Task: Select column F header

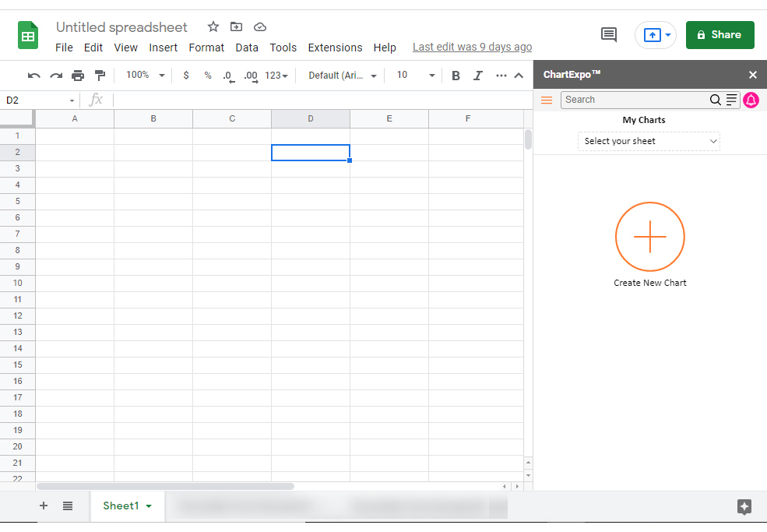Action: point(468,119)
